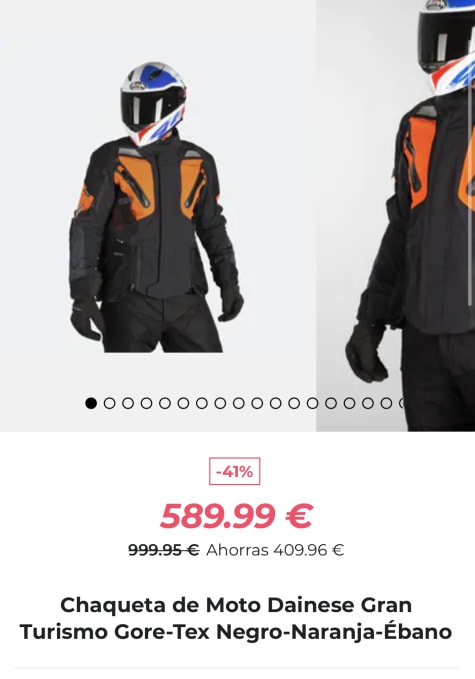This screenshot has height=679, width=475.
Task: Jump to the seventh carousel image dot
Action: tap(202, 403)
